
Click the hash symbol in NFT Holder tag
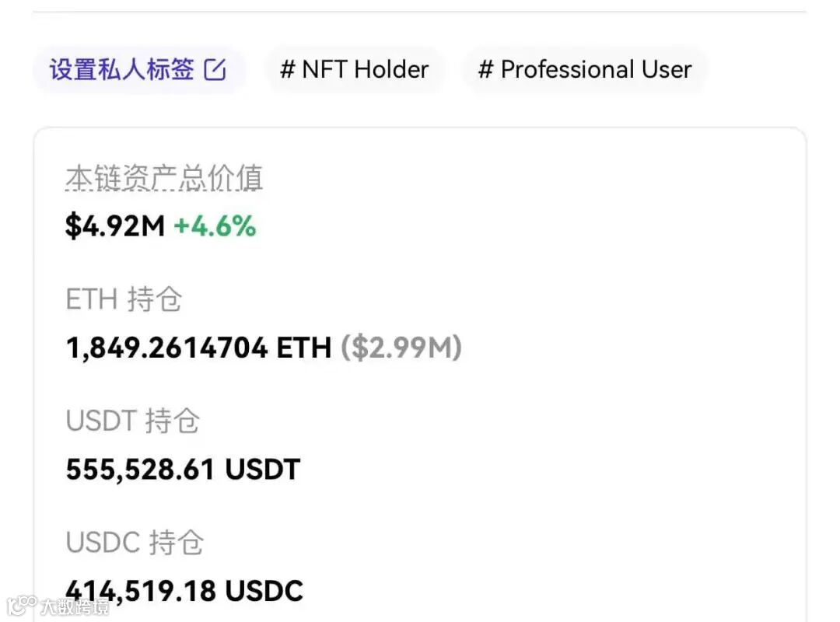288,70
